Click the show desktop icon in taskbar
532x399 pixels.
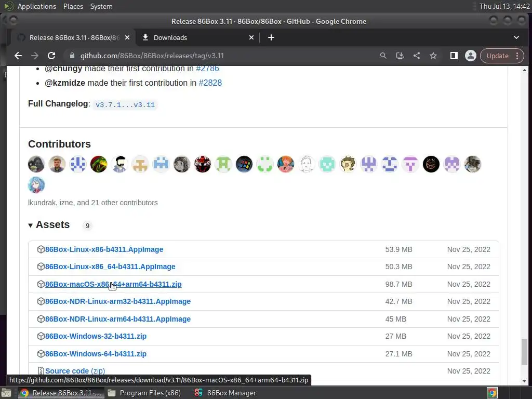(6, 393)
